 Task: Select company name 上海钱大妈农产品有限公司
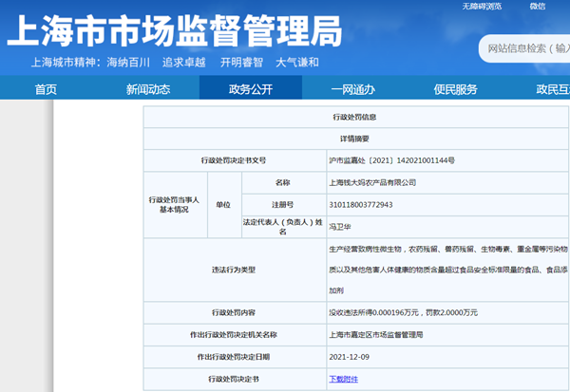372,182
